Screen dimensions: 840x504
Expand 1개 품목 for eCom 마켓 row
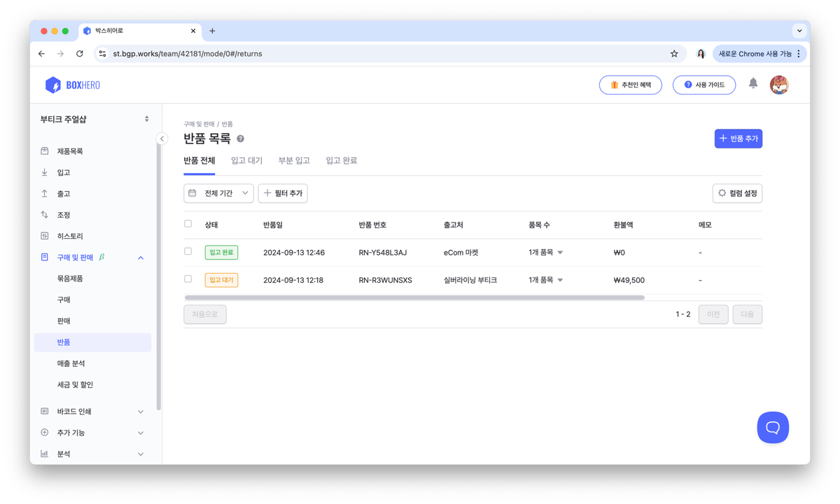tap(546, 253)
